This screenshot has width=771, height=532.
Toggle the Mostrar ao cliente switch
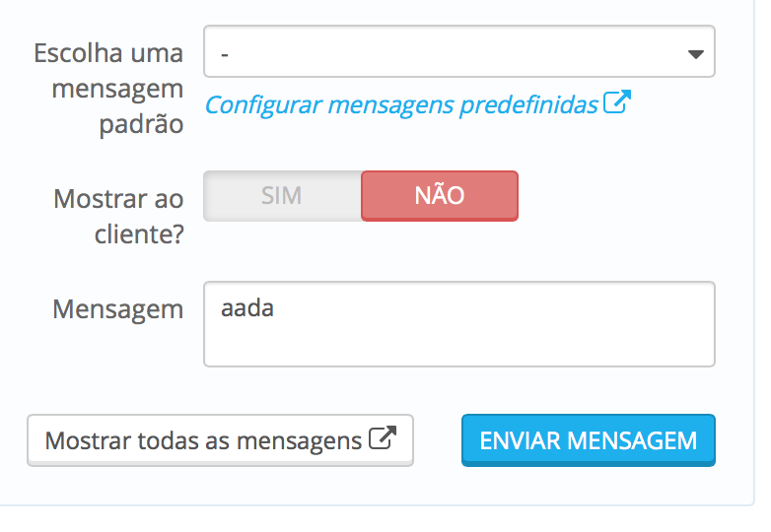pyautogui.click(x=360, y=196)
